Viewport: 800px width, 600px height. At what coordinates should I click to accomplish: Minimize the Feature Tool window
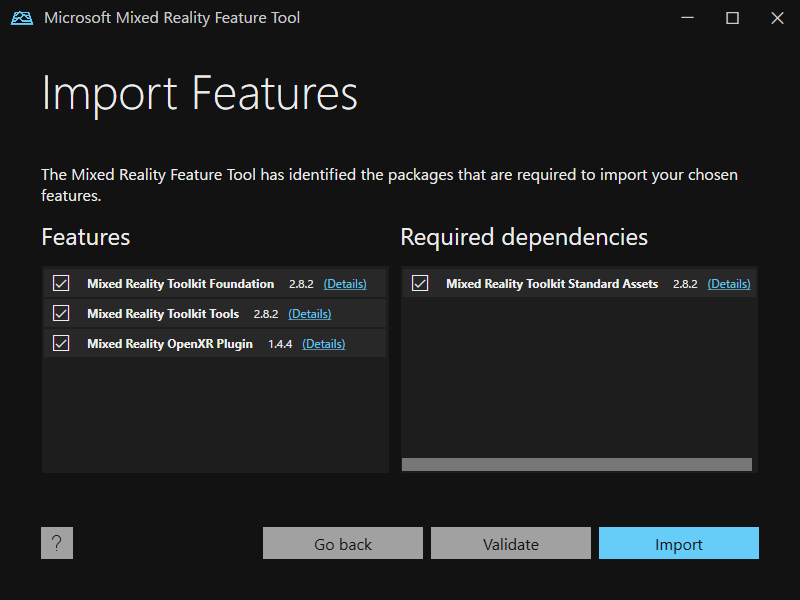click(x=687, y=18)
